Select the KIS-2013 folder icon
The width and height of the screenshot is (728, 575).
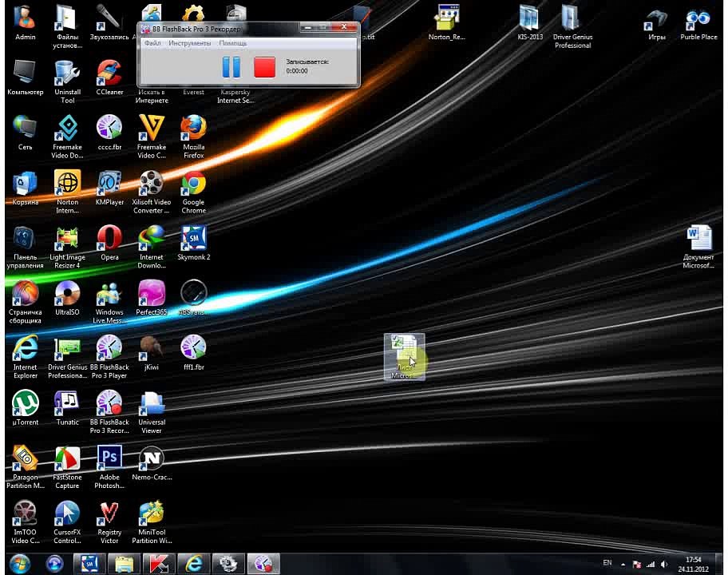pyautogui.click(x=530, y=22)
